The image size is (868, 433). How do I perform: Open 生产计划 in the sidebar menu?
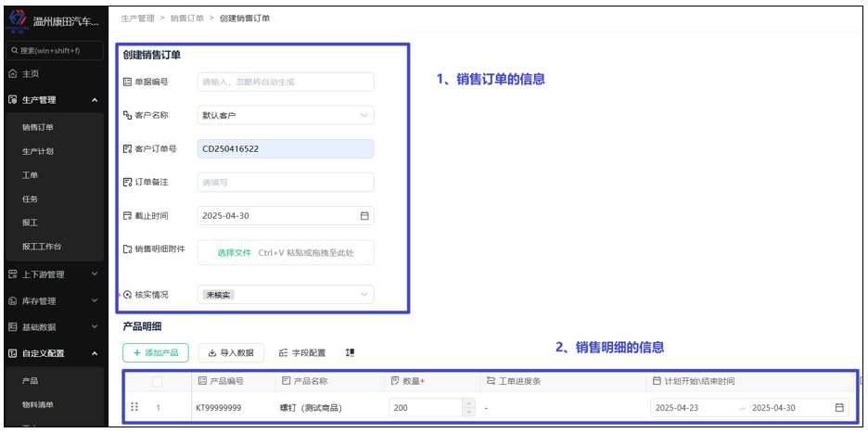[37, 151]
